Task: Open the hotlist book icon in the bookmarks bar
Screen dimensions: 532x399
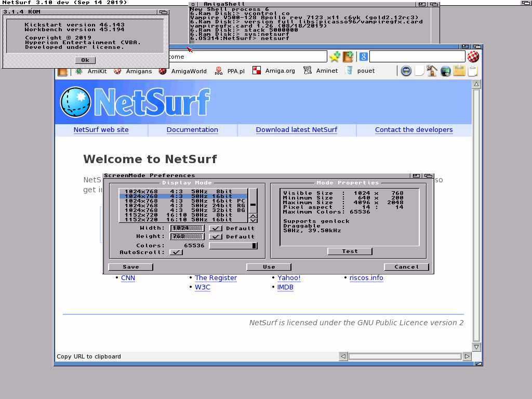Action: coord(62,72)
